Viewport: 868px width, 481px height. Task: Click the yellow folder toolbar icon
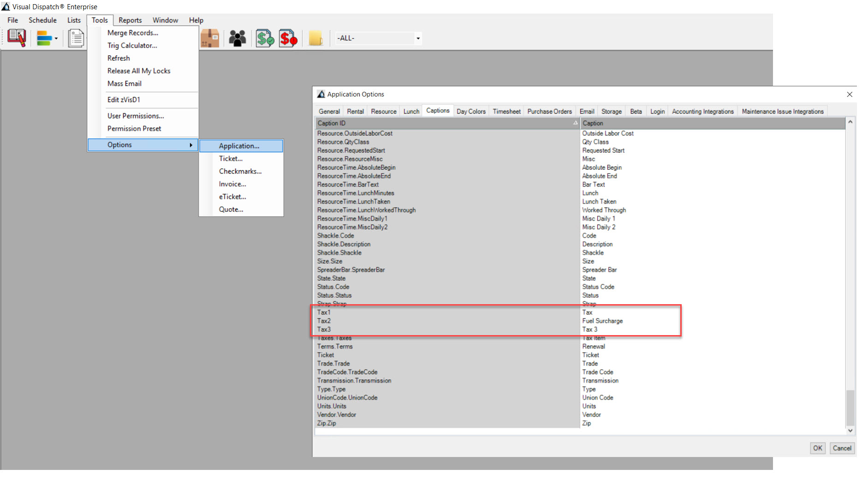point(316,38)
